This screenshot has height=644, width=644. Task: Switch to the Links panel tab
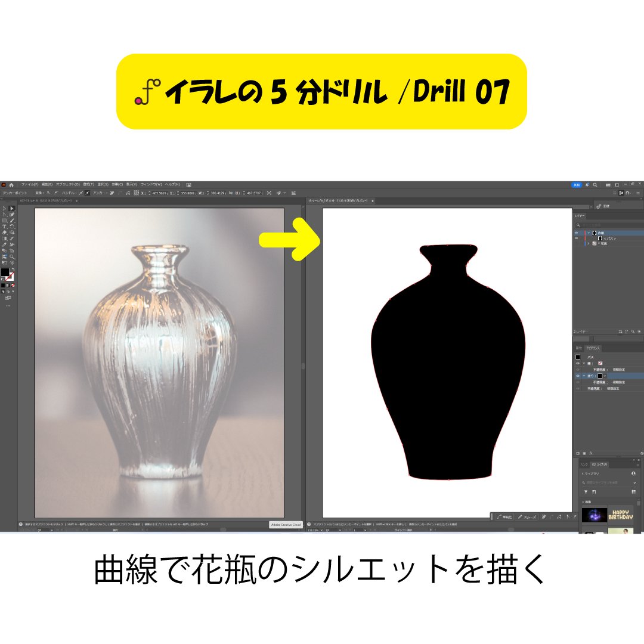click(x=584, y=465)
